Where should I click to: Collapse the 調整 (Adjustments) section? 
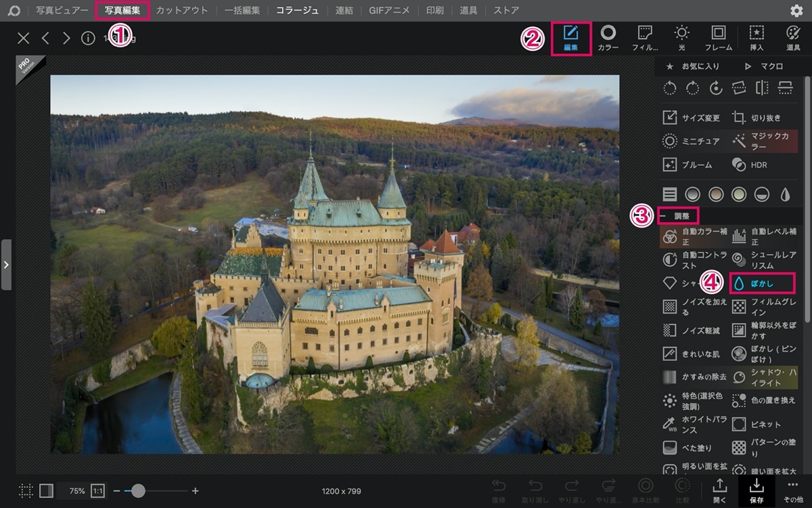677,216
